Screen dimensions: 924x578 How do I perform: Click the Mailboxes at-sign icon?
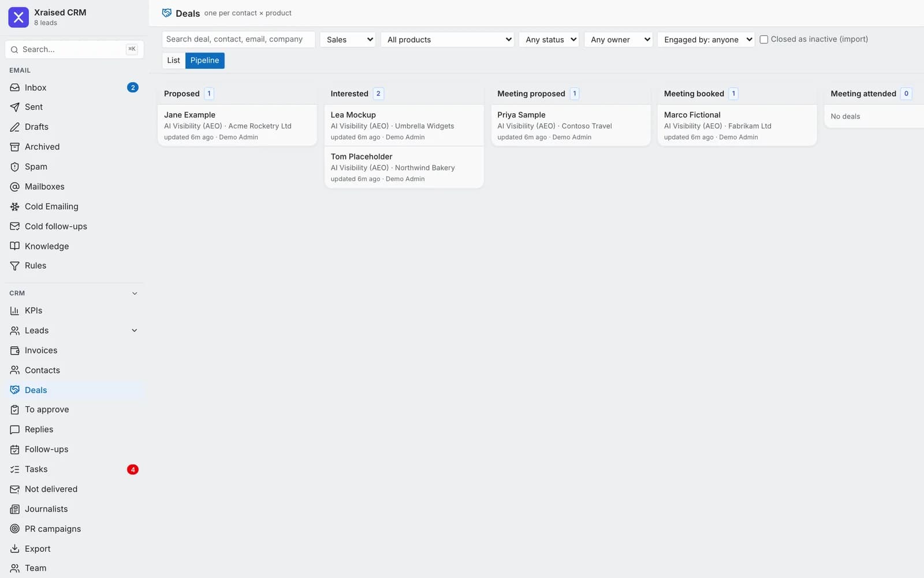pyautogui.click(x=15, y=187)
